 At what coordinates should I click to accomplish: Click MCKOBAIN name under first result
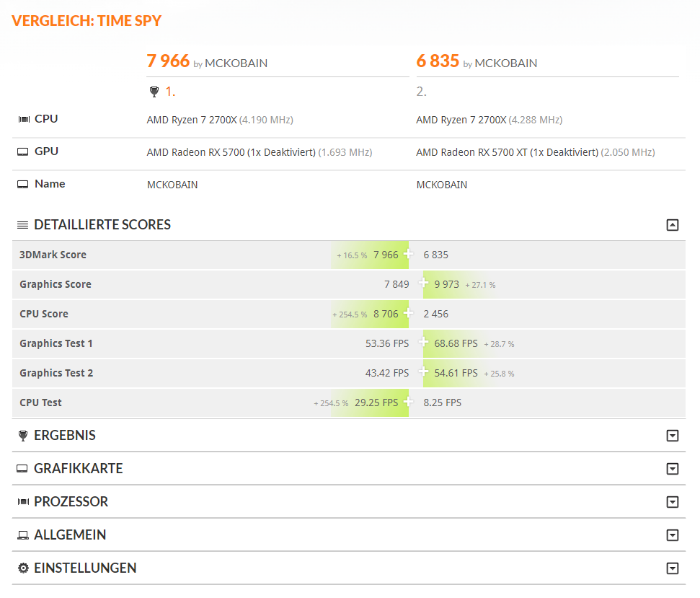(172, 185)
